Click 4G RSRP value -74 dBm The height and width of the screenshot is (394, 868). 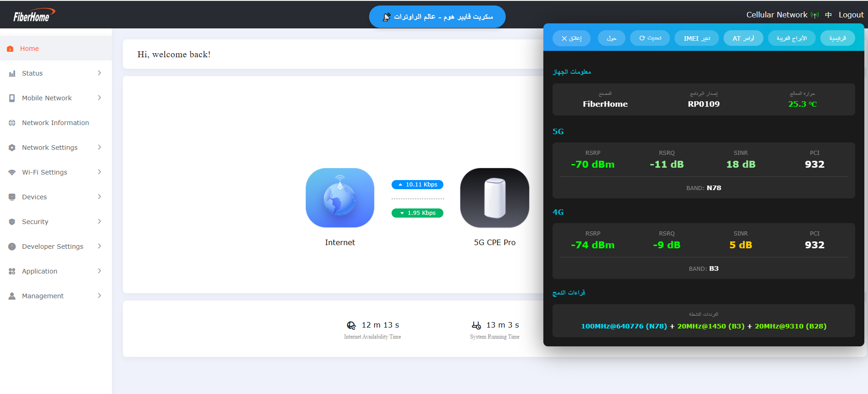(593, 245)
